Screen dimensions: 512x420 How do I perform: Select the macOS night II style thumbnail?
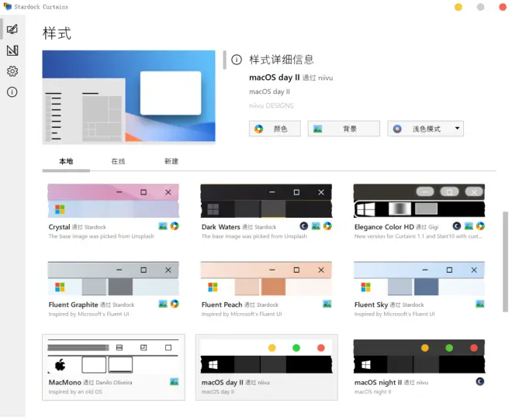pos(419,356)
